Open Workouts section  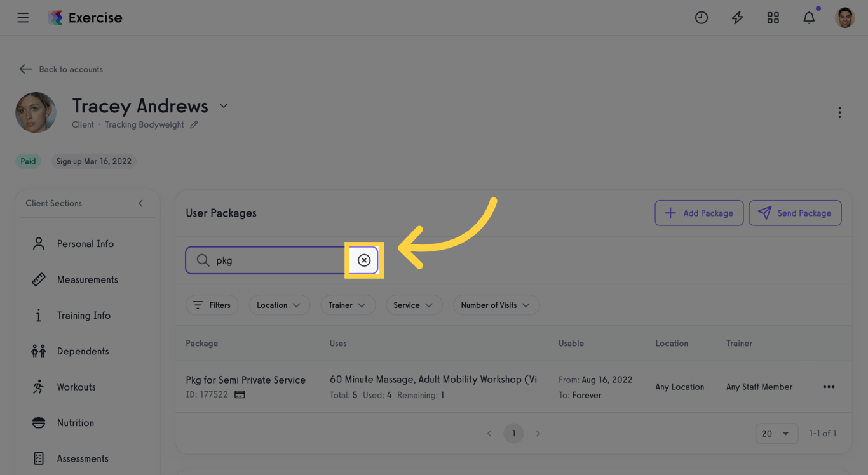click(76, 387)
